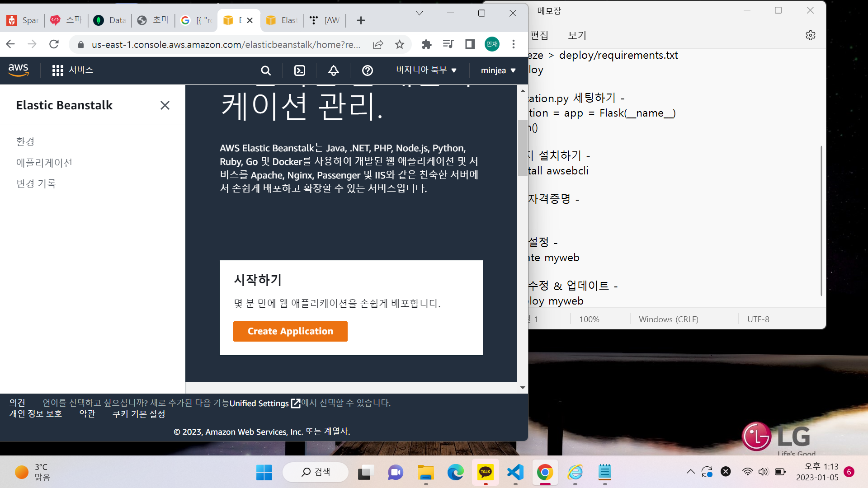The image size is (868, 488).
Task: Open 애플리케이션 in the sidebar
Action: coord(44,163)
